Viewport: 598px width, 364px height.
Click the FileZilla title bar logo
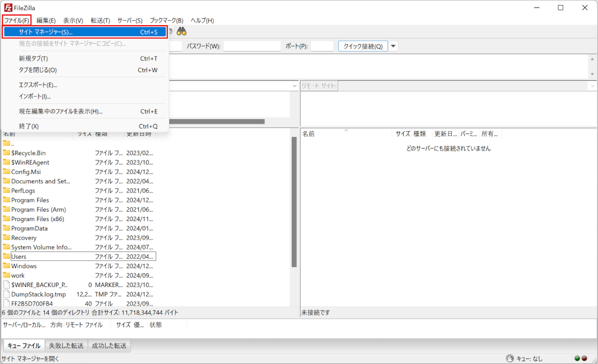point(8,7)
